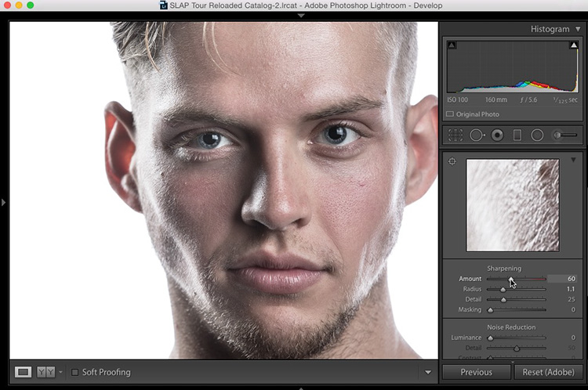588x390 pixels.
Task: Click the main portrait photo preview
Action: point(223,190)
